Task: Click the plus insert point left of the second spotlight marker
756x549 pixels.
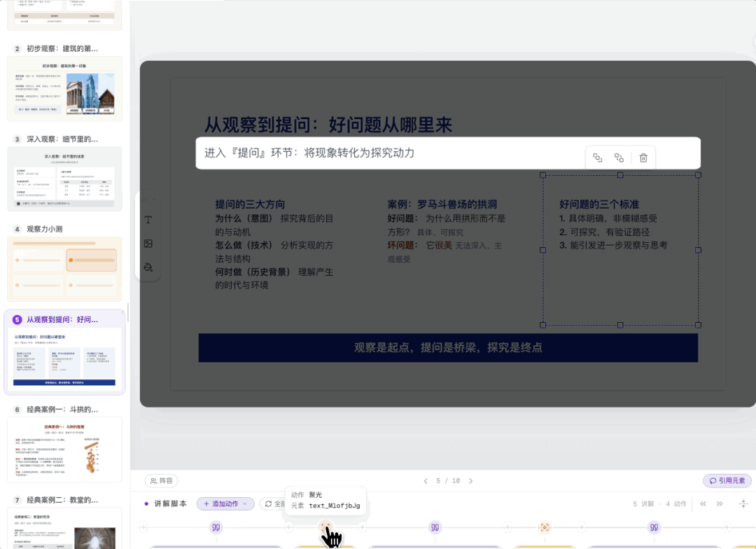Action: 507,527
